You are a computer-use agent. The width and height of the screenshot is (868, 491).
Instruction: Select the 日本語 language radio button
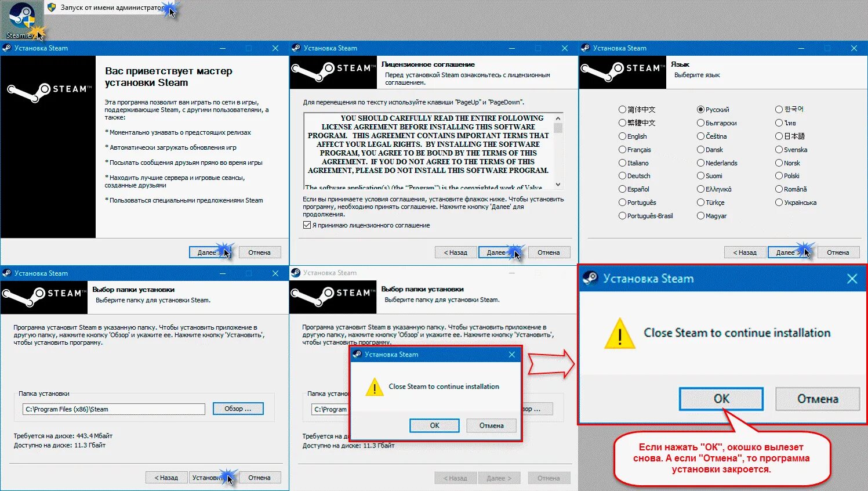(779, 136)
